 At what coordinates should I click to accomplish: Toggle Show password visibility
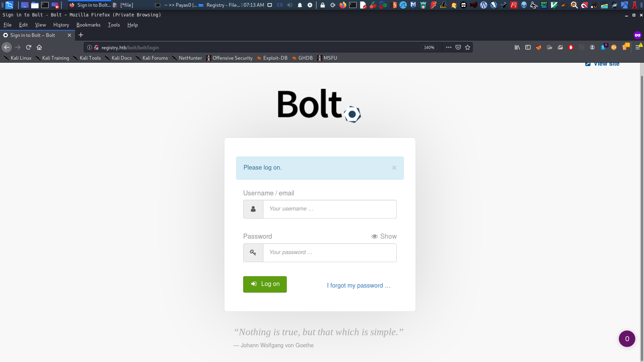384,236
